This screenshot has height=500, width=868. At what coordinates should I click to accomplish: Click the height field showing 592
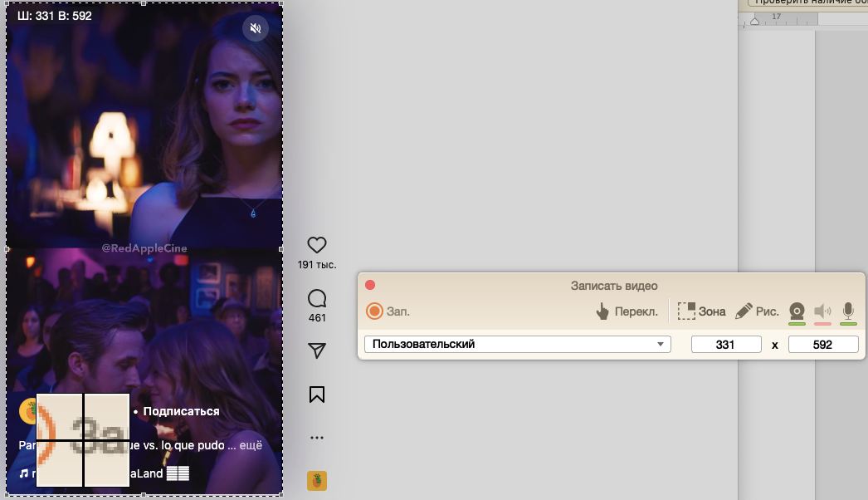pos(822,344)
